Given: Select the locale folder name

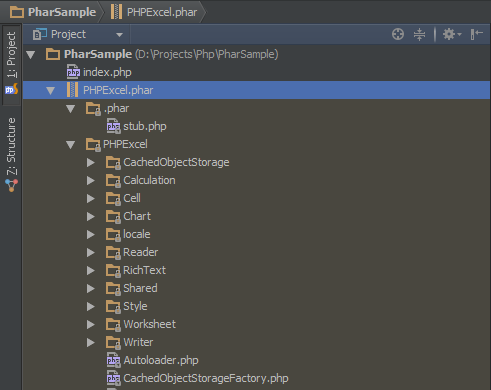Looking at the screenshot, I should (x=137, y=234).
